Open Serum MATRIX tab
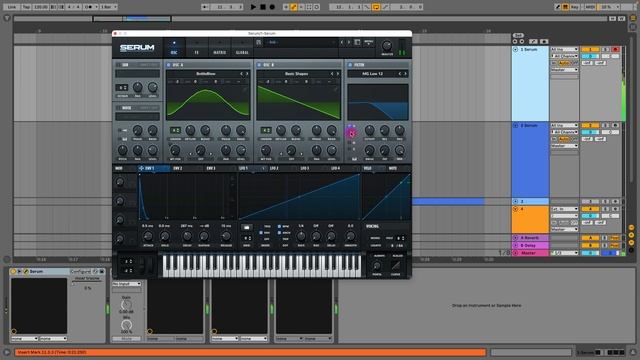The height and width of the screenshot is (360, 640). (x=220, y=48)
